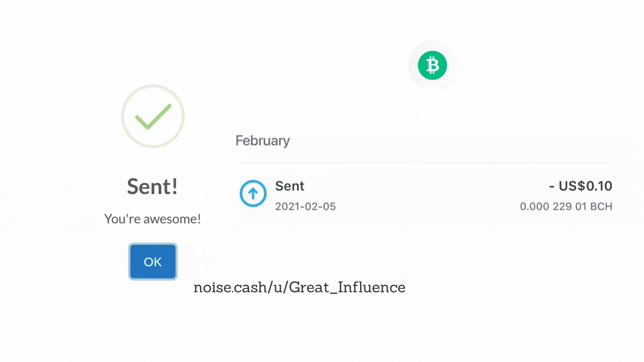Click the divider line under February
This screenshot has height=362, width=644.
[426, 163]
